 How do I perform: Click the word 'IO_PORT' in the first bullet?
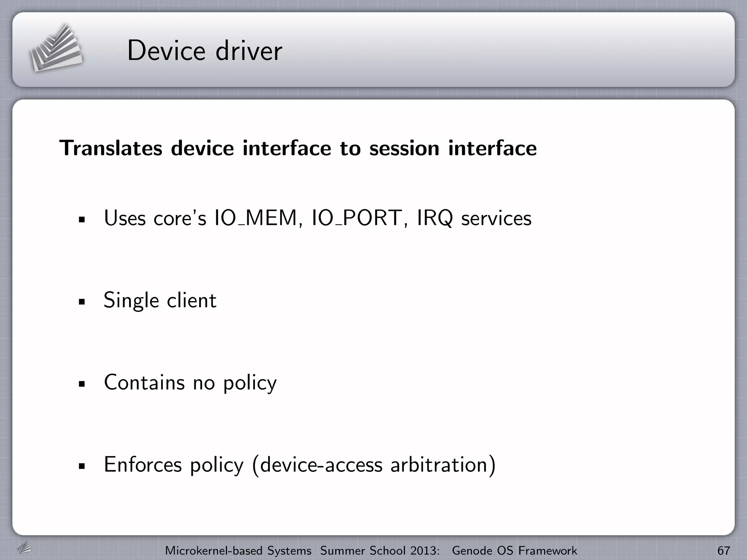click(x=357, y=218)
